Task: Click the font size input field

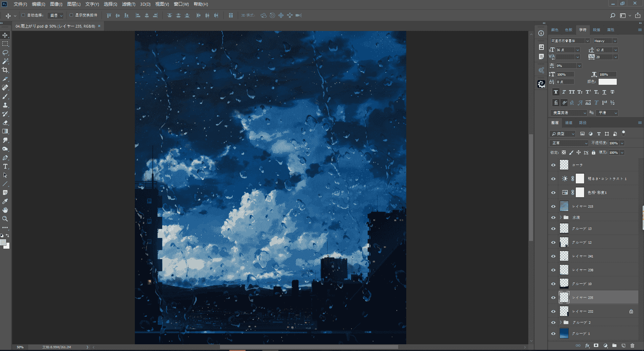Action: coord(566,50)
